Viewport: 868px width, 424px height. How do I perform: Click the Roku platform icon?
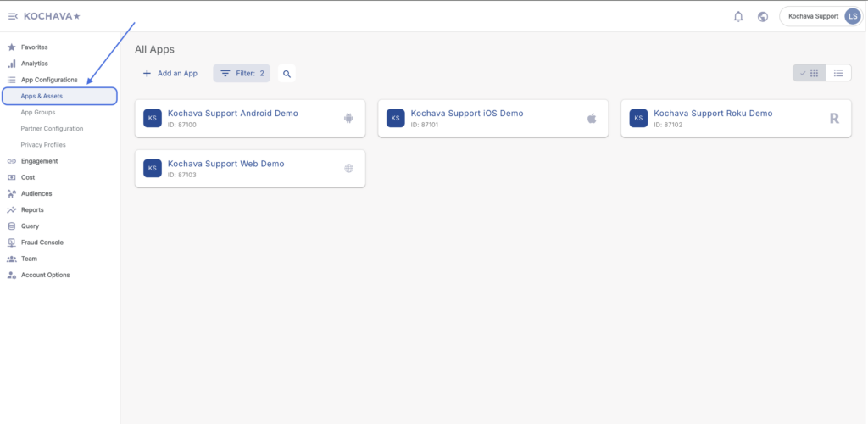tap(834, 119)
